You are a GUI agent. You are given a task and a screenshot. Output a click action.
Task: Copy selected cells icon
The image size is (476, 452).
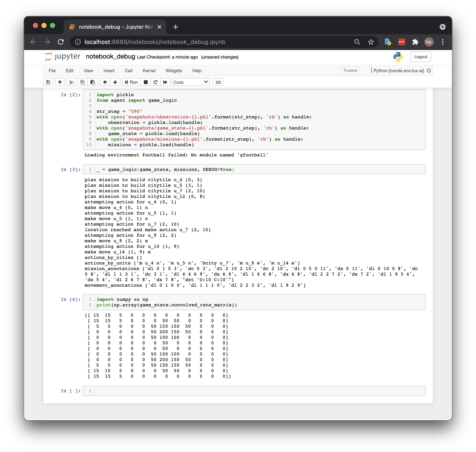point(82,82)
